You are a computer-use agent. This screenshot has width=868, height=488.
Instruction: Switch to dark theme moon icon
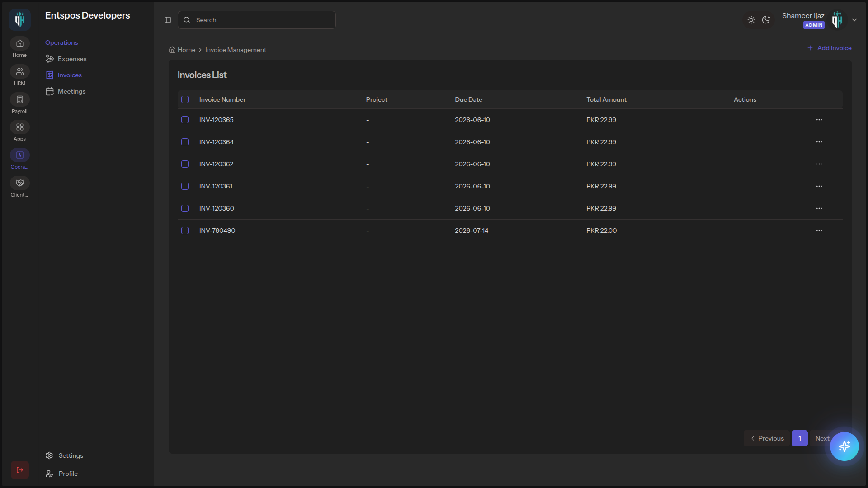766,20
